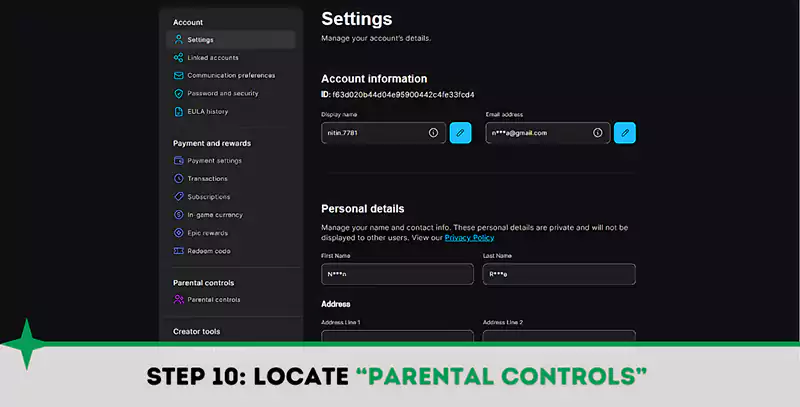Screen dimensions: 800x407
Task: Click the Display name input field
Action: coord(384,133)
